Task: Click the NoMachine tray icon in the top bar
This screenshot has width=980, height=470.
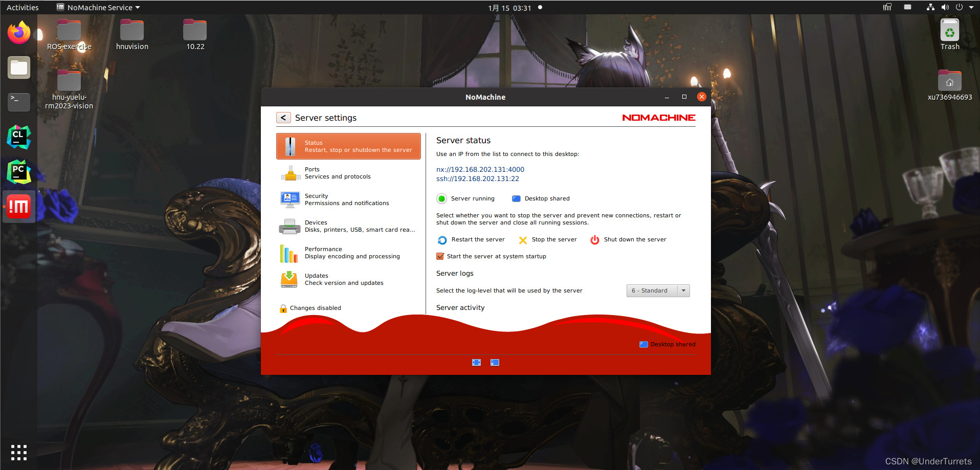Action: point(887,7)
